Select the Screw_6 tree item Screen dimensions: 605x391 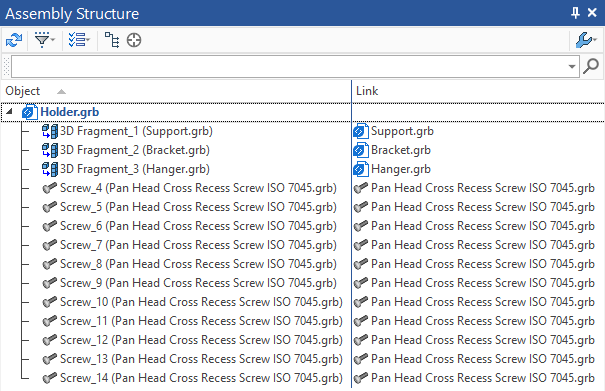coord(198,226)
